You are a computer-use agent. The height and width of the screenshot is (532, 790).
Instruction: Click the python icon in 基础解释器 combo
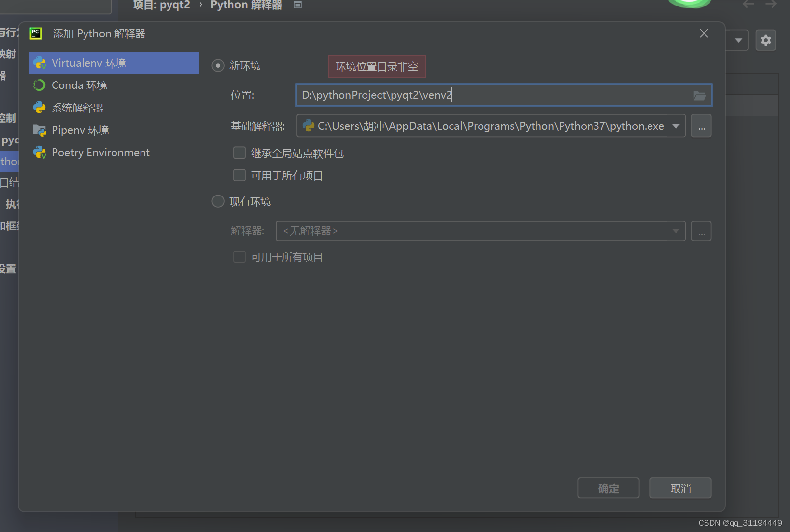click(x=309, y=126)
